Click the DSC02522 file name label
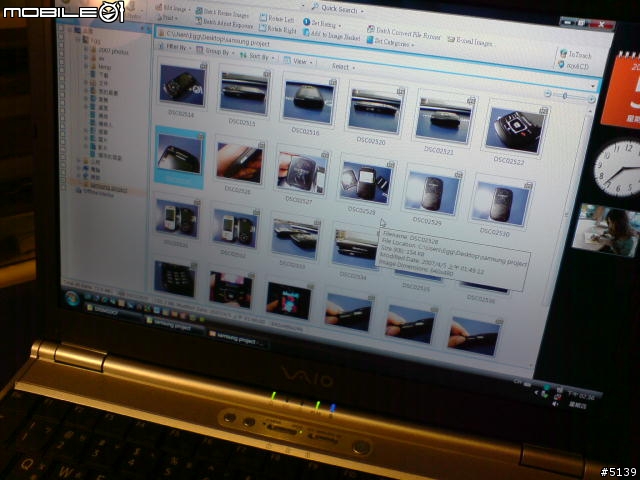 509,161
